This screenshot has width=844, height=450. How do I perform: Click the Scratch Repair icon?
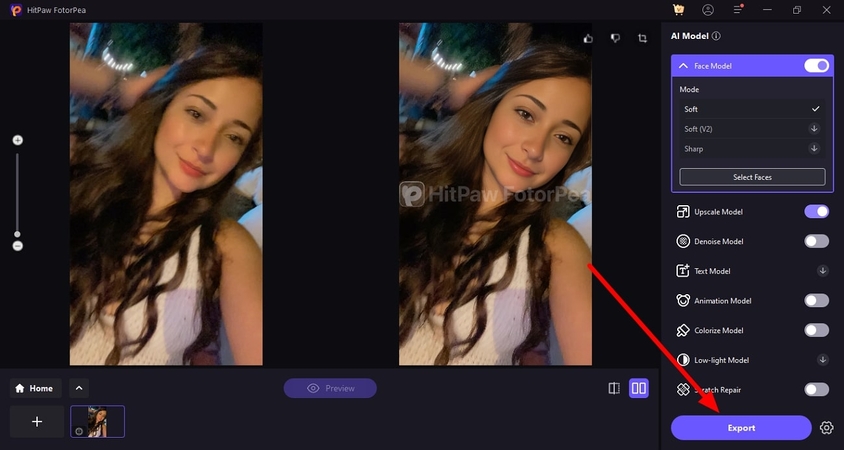(683, 389)
